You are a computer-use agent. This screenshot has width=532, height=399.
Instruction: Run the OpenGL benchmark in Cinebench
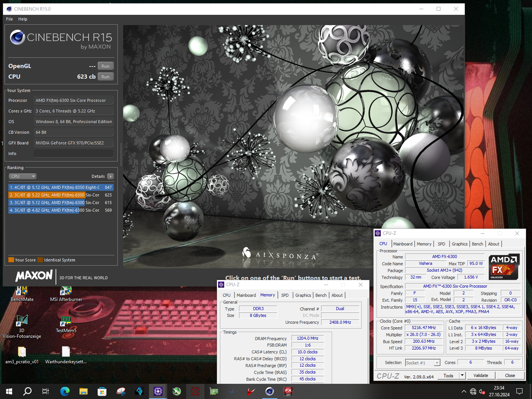click(105, 66)
